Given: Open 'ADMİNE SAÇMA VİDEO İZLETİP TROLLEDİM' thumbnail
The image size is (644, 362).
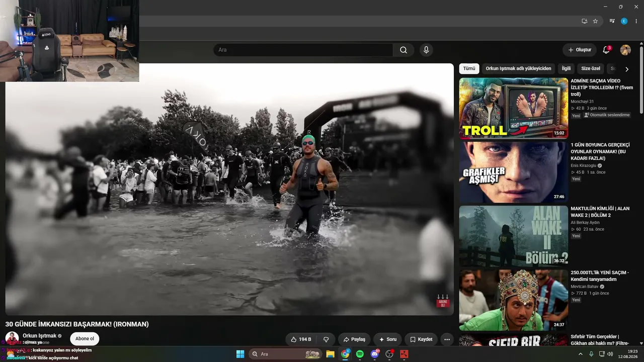Looking at the screenshot, I should coord(514,108).
